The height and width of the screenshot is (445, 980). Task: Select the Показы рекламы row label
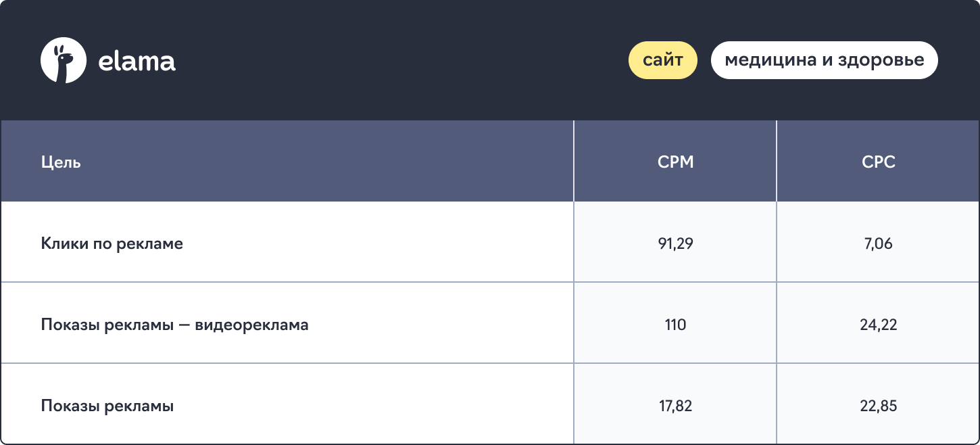pyautogui.click(x=107, y=406)
